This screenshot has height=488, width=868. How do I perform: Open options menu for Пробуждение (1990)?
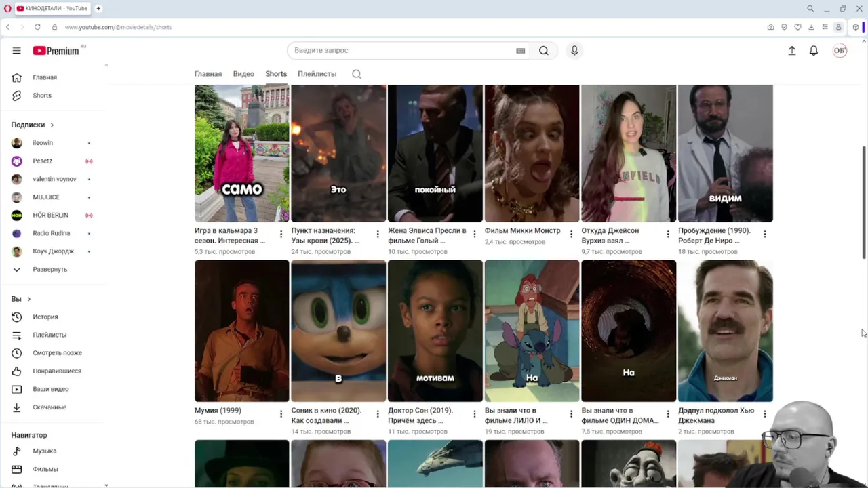[x=765, y=235]
